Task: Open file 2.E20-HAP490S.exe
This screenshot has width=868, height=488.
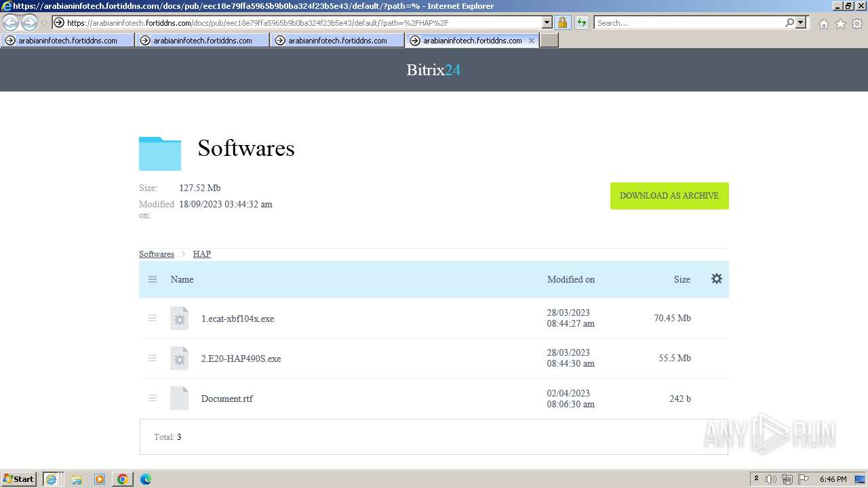Action: pyautogui.click(x=241, y=359)
